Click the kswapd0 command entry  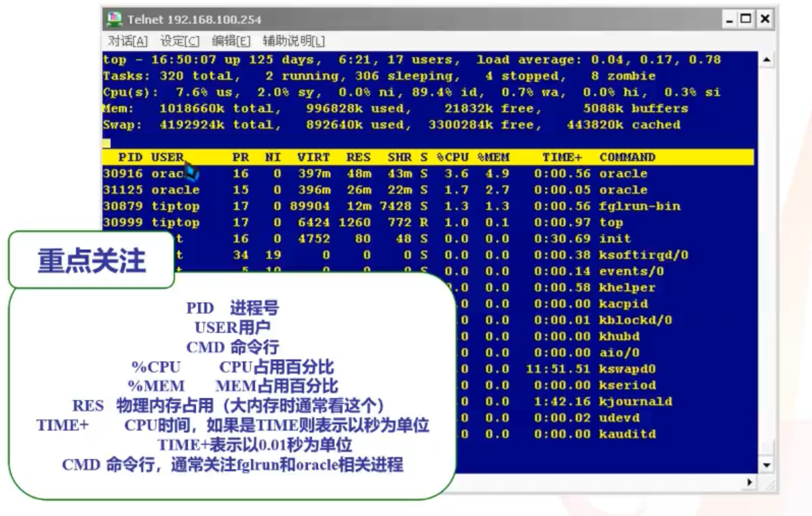627,369
